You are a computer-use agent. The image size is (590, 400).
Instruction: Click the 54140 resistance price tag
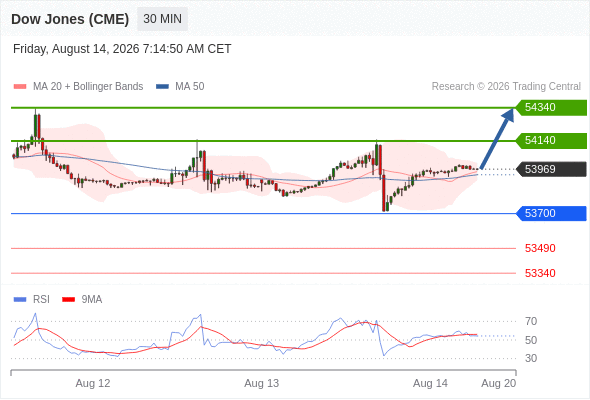tap(551, 141)
